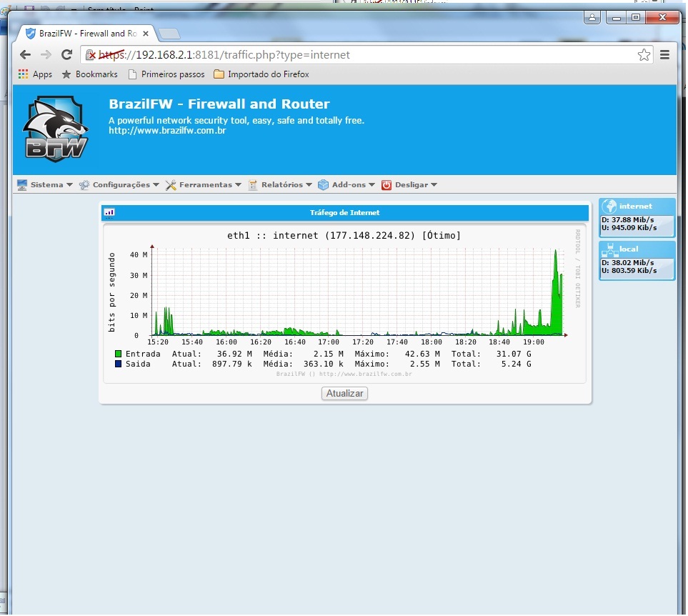Click the internet download rate 37.88 Mib/s
Image resolution: width=688 pixels, height=616 pixels.
(628, 220)
